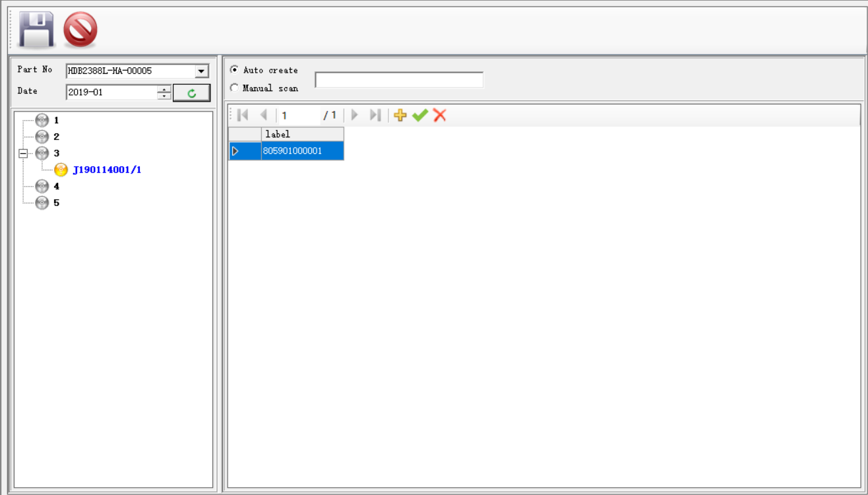Delete record with red X icon
Viewport: 868px width, 495px height.
pyautogui.click(x=440, y=115)
